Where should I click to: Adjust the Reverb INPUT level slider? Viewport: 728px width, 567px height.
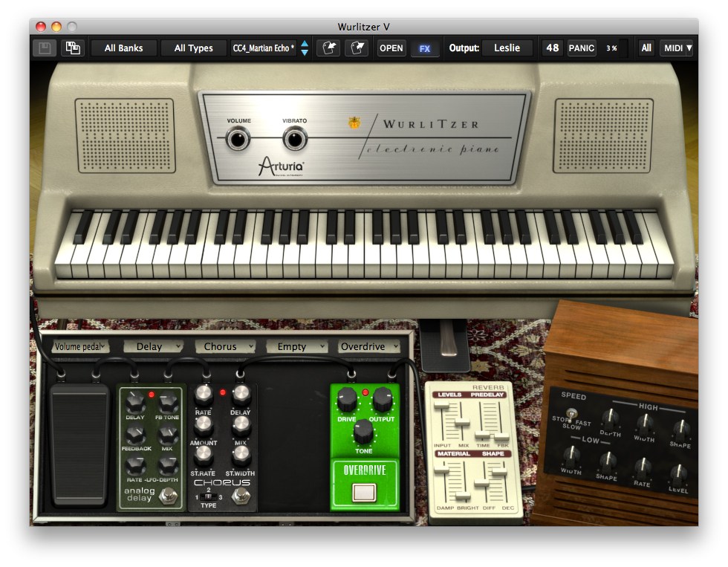click(x=441, y=406)
